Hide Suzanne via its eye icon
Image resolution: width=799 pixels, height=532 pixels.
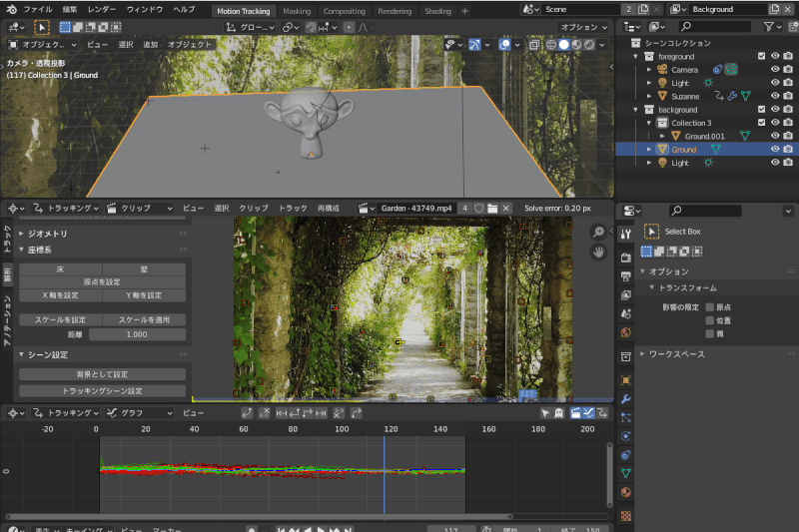(775, 96)
